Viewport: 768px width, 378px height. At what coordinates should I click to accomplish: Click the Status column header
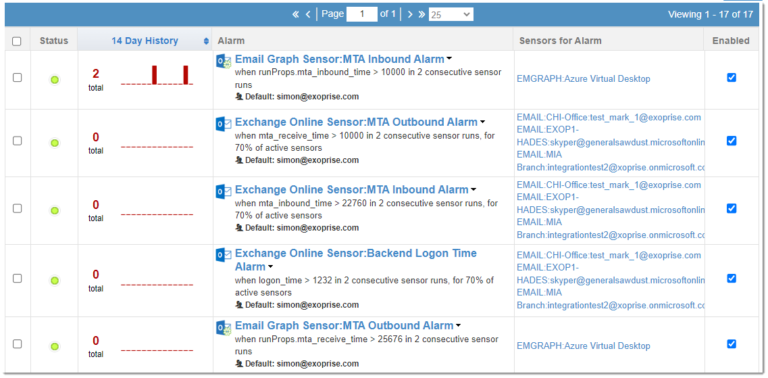[54, 41]
